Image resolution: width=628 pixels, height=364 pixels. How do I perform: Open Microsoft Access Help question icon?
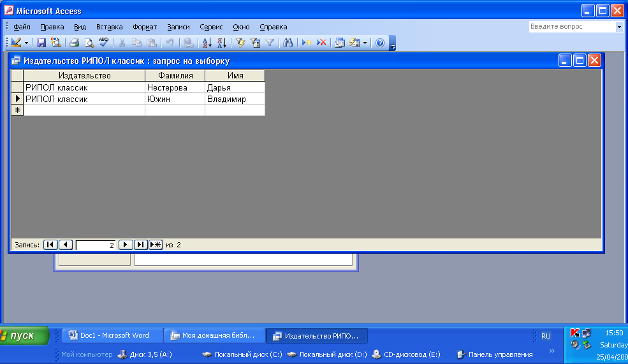pyautogui.click(x=380, y=43)
